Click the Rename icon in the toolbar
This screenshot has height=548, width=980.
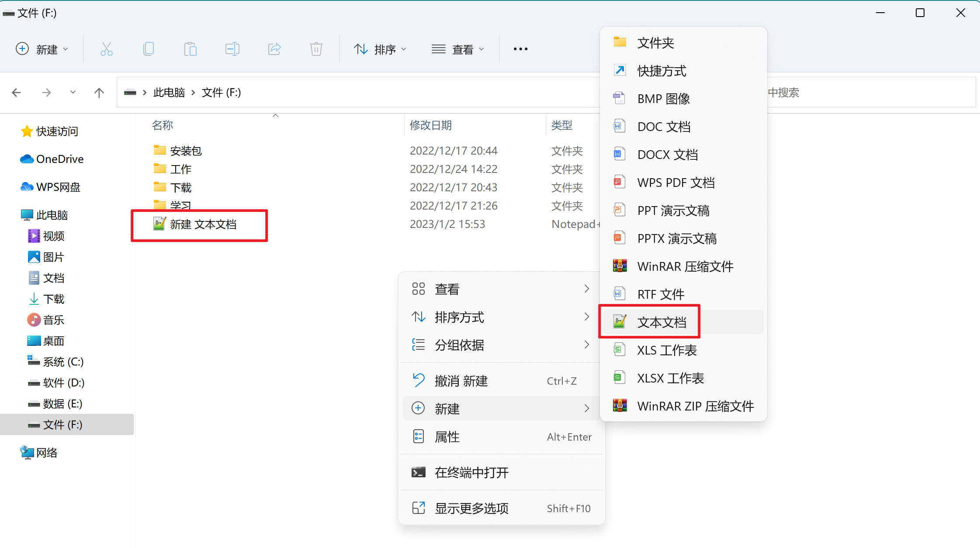[232, 49]
